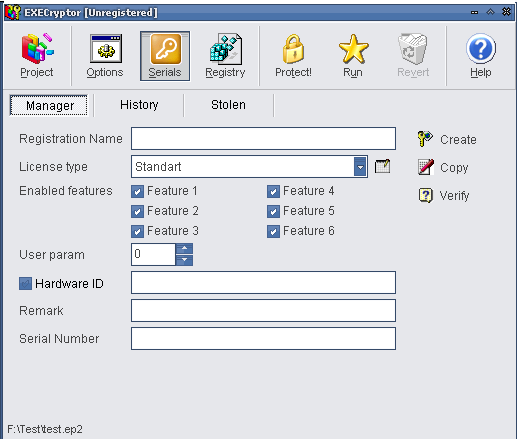Viewport: 517px width, 439px height.
Task: Open Help question mark icon
Action: click(x=481, y=49)
